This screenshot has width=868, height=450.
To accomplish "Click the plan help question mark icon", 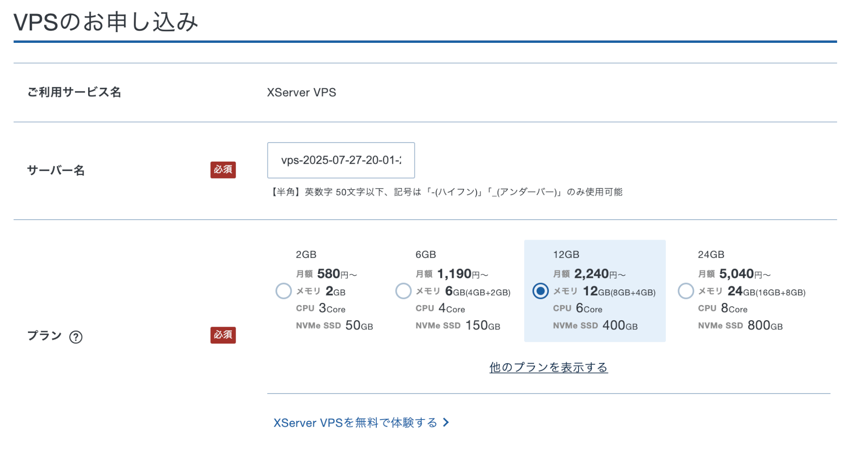I will tap(76, 337).
